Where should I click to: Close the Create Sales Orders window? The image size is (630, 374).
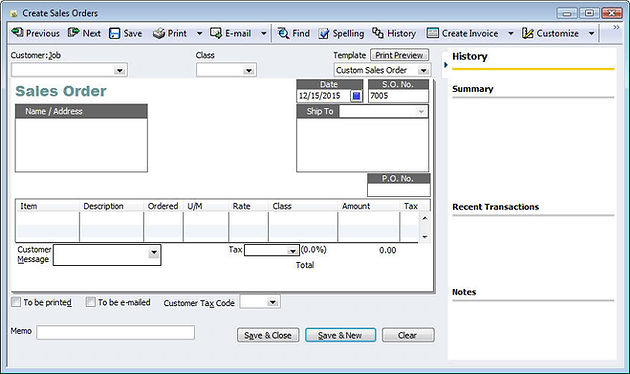(x=612, y=13)
